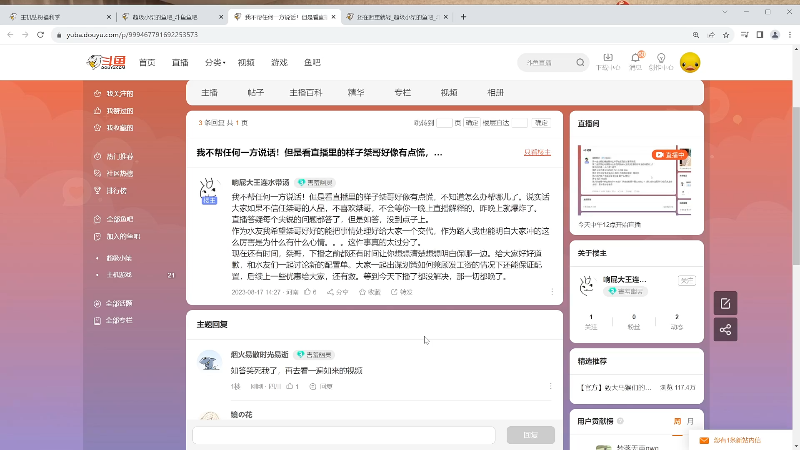This screenshot has width=800, height=450.
Task: Focus the reply text box at the bottom
Action: (344, 435)
